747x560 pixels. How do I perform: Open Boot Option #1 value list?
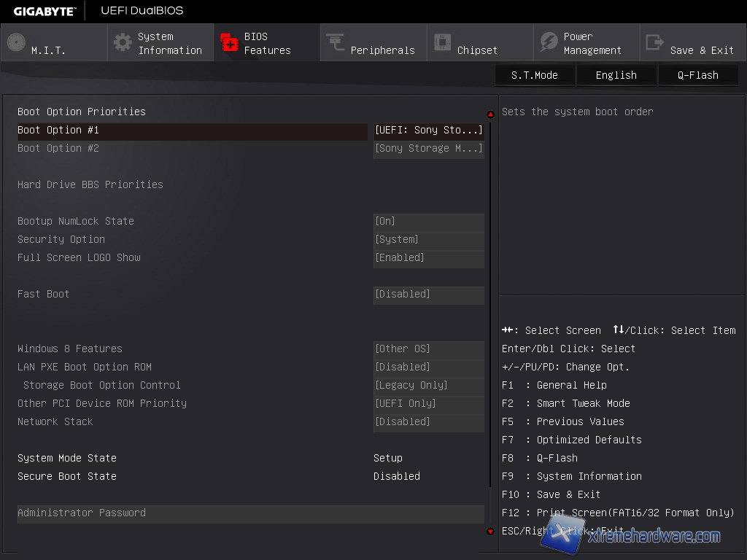(x=428, y=131)
